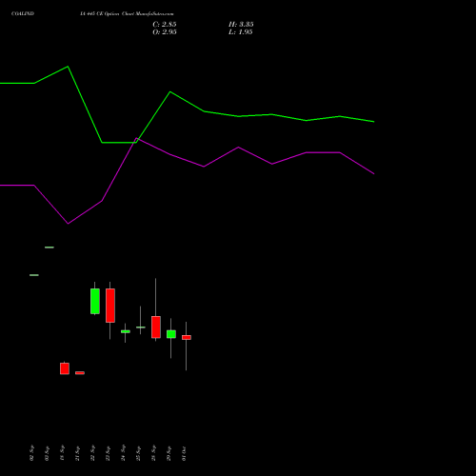Screen dimensions: 476x476
Task: Click the red candle above 28 Sep
Action: [156, 327]
